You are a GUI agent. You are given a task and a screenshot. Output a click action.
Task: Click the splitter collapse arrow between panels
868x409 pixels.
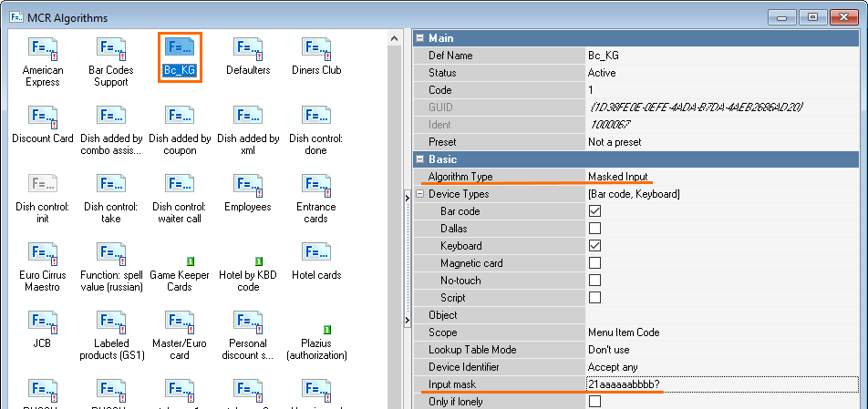pyautogui.click(x=407, y=194)
